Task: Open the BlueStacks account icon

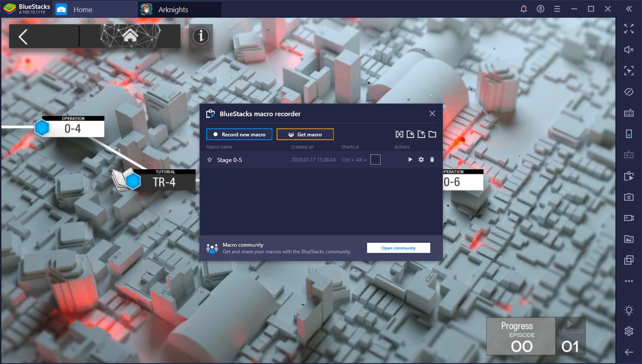Action: point(541,9)
